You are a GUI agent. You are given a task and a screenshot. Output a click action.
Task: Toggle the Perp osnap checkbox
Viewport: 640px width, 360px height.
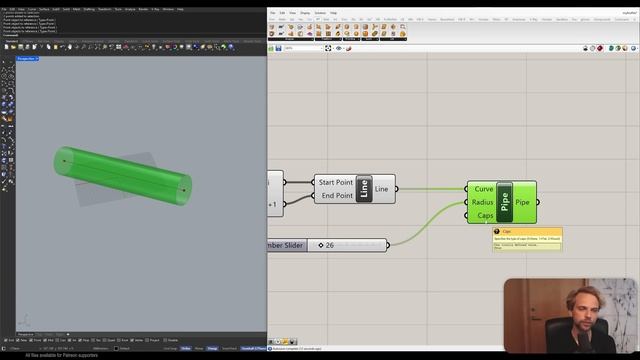click(80, 340)
